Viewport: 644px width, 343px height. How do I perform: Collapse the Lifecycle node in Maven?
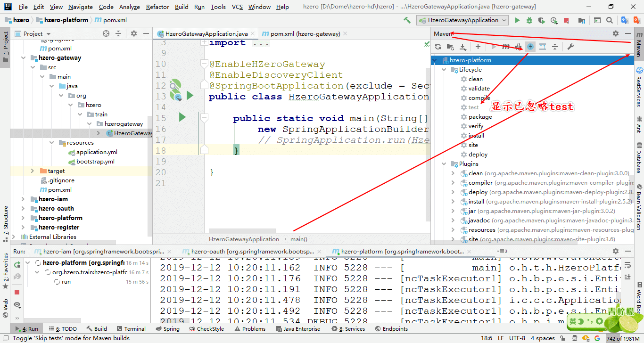tap(444, 70)
